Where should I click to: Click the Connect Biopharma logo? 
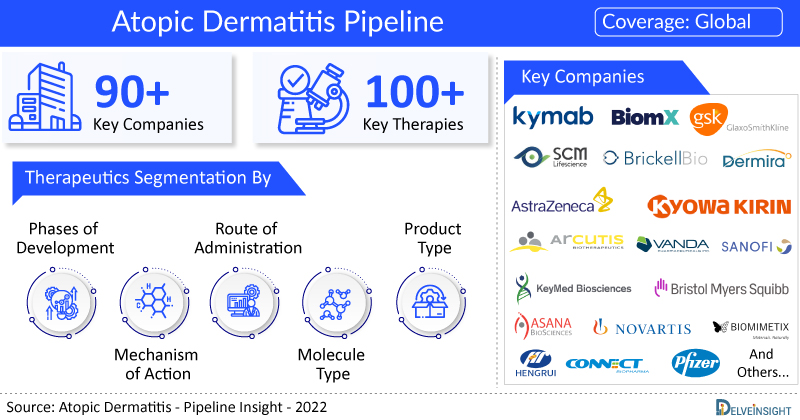pos(607,365)
